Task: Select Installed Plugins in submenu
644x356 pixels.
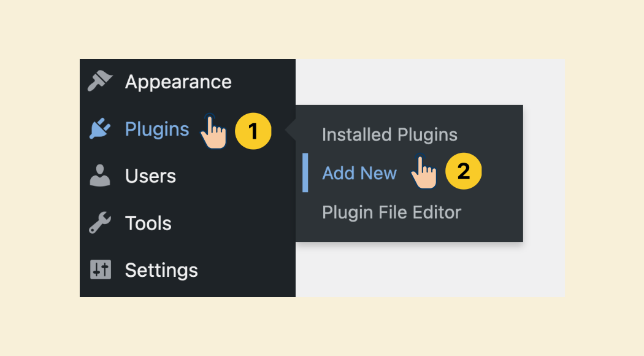Action: 389,135
